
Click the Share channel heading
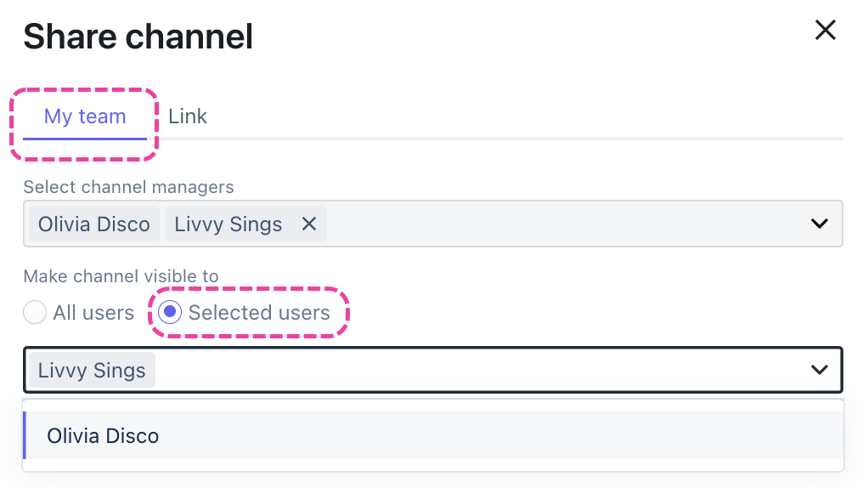click(138, 37)
